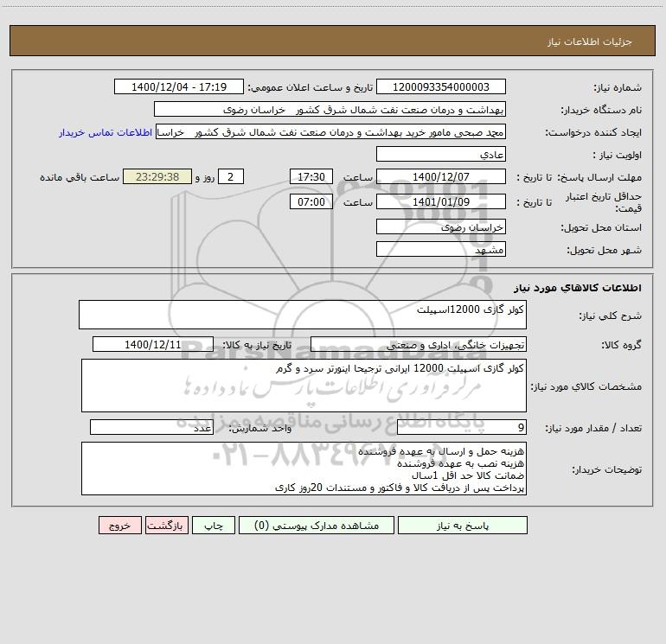Click the label 'نام دستگاه خریدار:'

pos(601,111)
